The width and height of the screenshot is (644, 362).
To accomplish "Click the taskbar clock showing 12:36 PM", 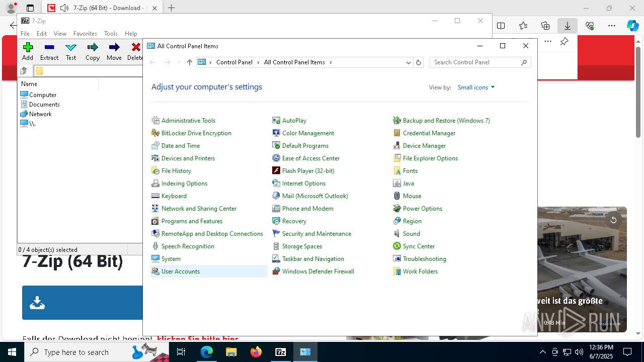I will point(601,352).
